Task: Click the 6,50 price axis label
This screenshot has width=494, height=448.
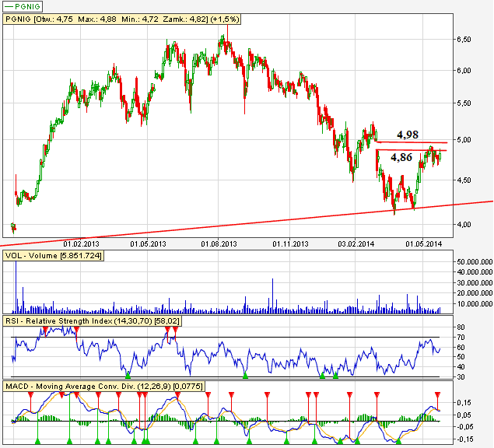Action: (464, 38)
